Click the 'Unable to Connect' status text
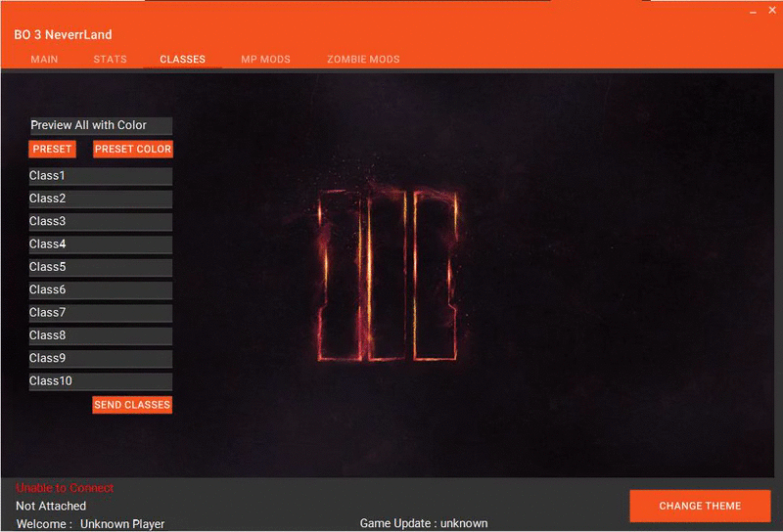The height and width of the screenshot is (532, 783). (x=65, y=488)
